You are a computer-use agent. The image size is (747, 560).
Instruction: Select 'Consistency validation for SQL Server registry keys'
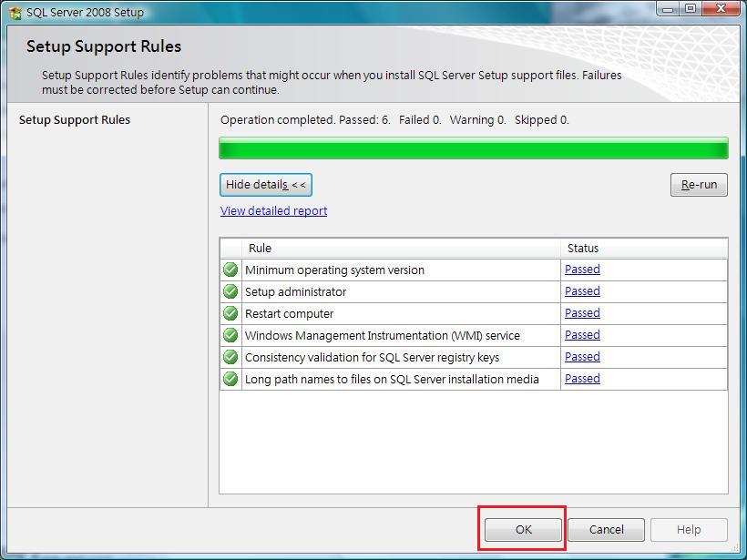372,358
